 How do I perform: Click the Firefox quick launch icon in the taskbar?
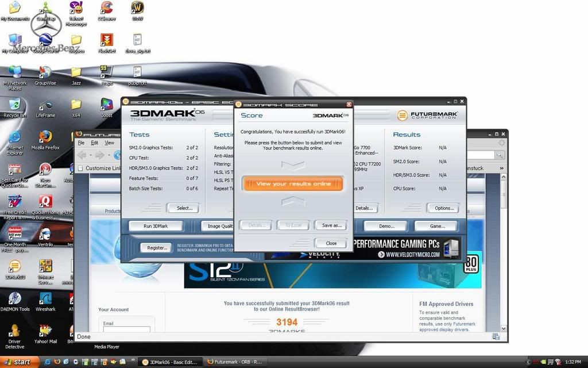pos(57,362)
